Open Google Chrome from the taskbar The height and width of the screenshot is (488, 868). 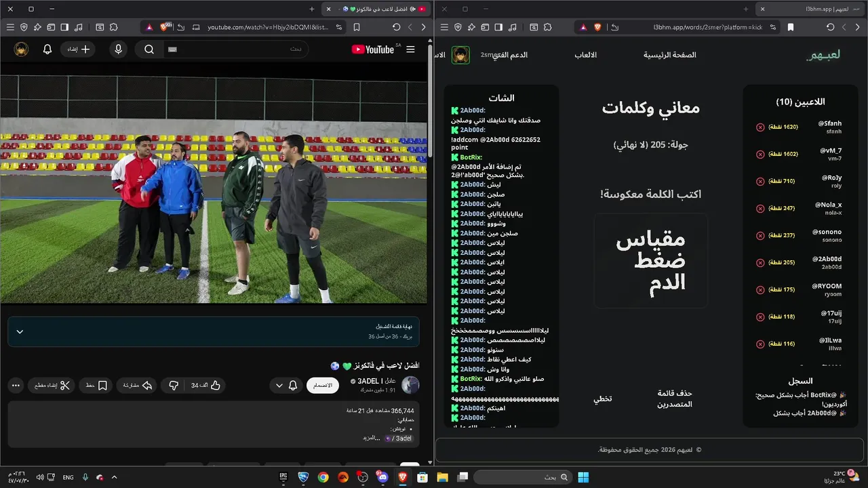pos(323,477)
